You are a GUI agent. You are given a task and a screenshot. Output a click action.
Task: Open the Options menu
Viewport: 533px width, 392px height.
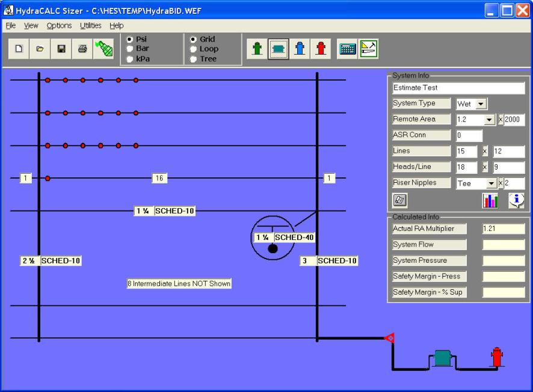tap(59, 25)
